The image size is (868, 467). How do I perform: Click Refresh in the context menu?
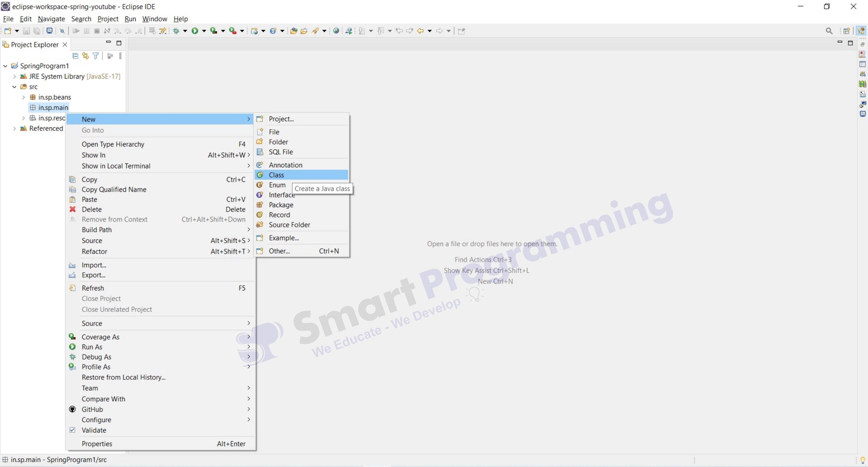pyautogui.click(x=93, y=288)
